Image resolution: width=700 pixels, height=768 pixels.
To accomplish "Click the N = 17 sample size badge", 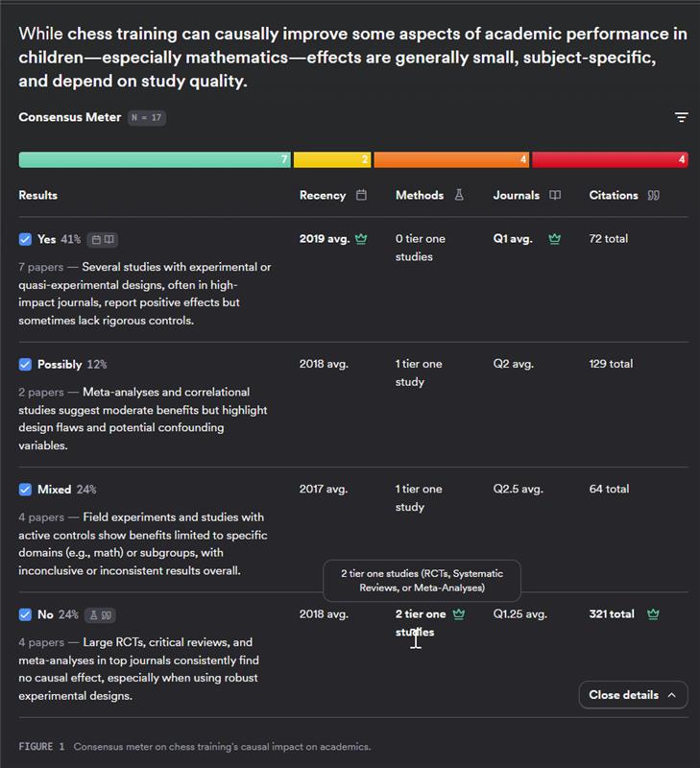I will click(147, 118).
